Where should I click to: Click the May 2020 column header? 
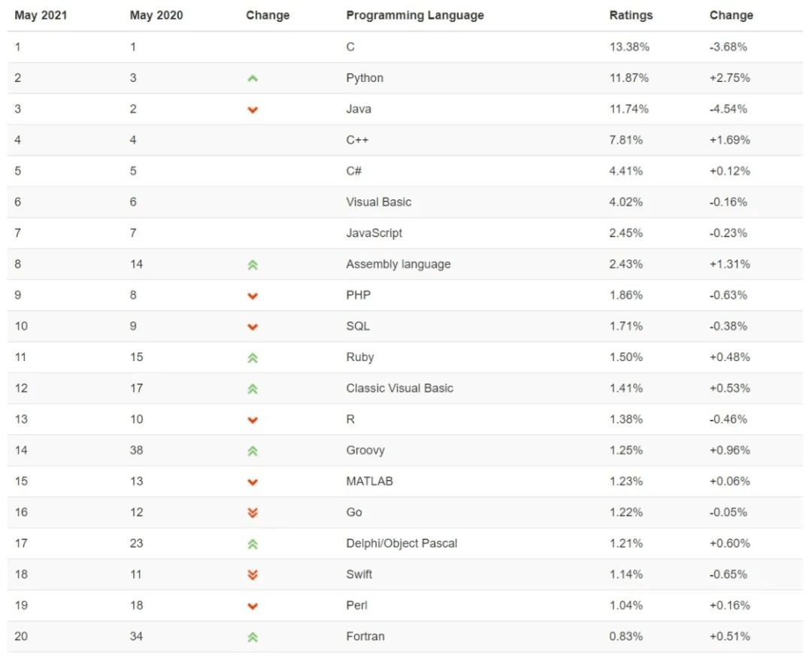156,15
